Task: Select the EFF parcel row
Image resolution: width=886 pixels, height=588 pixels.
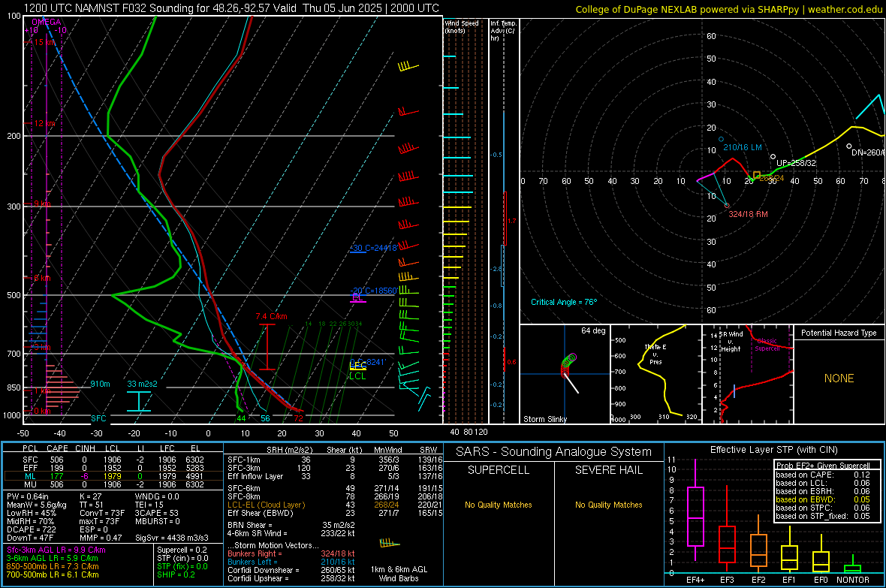Action: pos(113,468)
